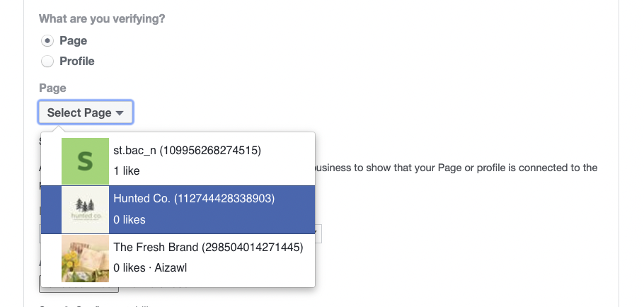Pick The Fresh Brand (298504014271445) entry
The image size is (644, 307).
coord(178,258)
